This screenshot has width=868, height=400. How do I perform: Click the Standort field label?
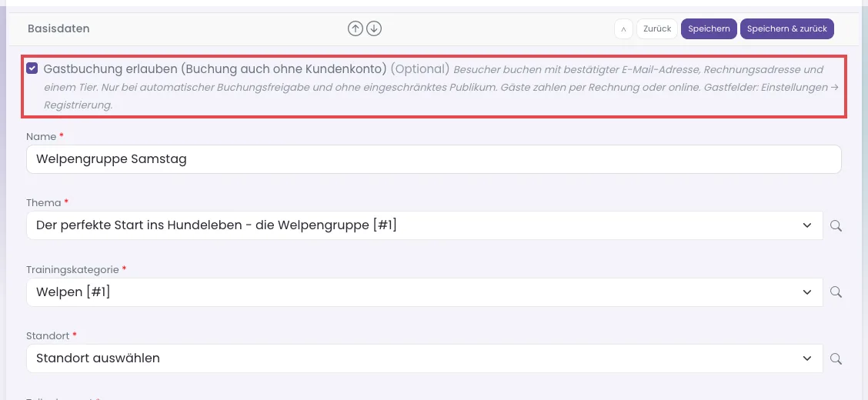point(48,336)
